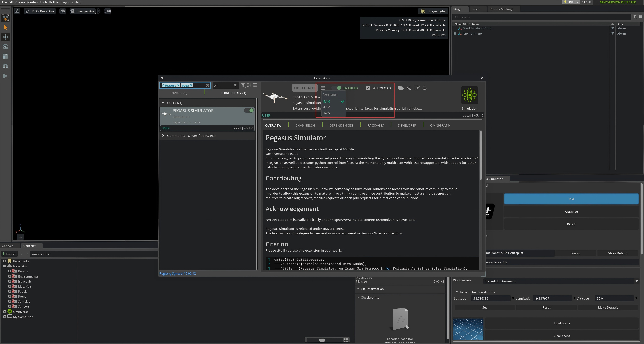Toggle the Snap magnet tool
The image size is (644, 344).
(x=5, y=66)
